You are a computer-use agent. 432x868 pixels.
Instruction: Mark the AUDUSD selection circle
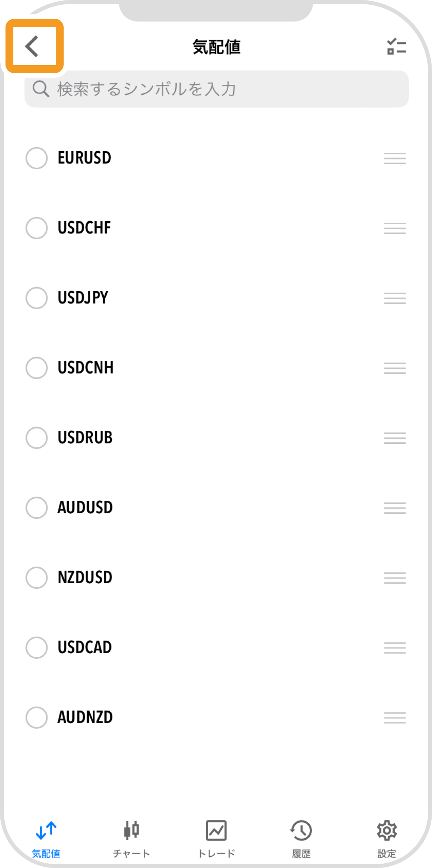(x=37, y=507)
